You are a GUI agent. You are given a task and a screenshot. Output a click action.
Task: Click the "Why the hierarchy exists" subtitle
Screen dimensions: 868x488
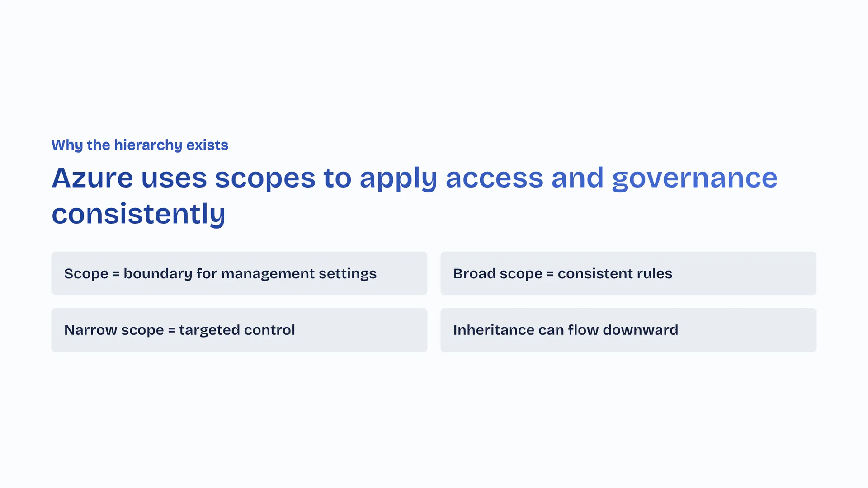pos(140,145)
